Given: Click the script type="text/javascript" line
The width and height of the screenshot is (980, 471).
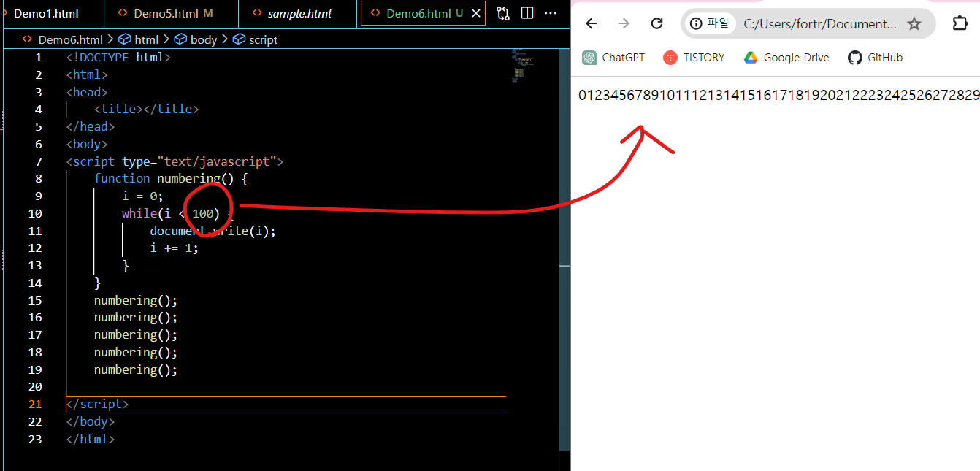Looking at the screenshot, I should click(x=175, y=161).
